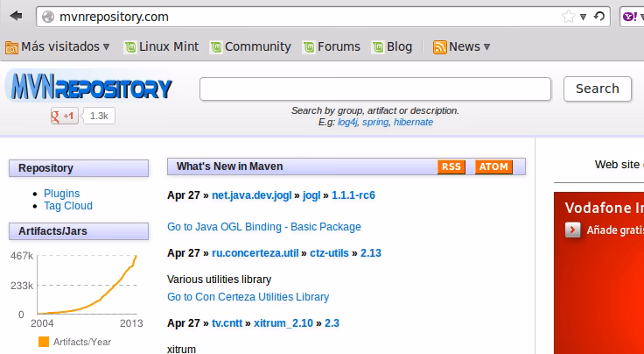Open the URL history dropdown arrow
The image size is (644, 354).
[584, 17]
